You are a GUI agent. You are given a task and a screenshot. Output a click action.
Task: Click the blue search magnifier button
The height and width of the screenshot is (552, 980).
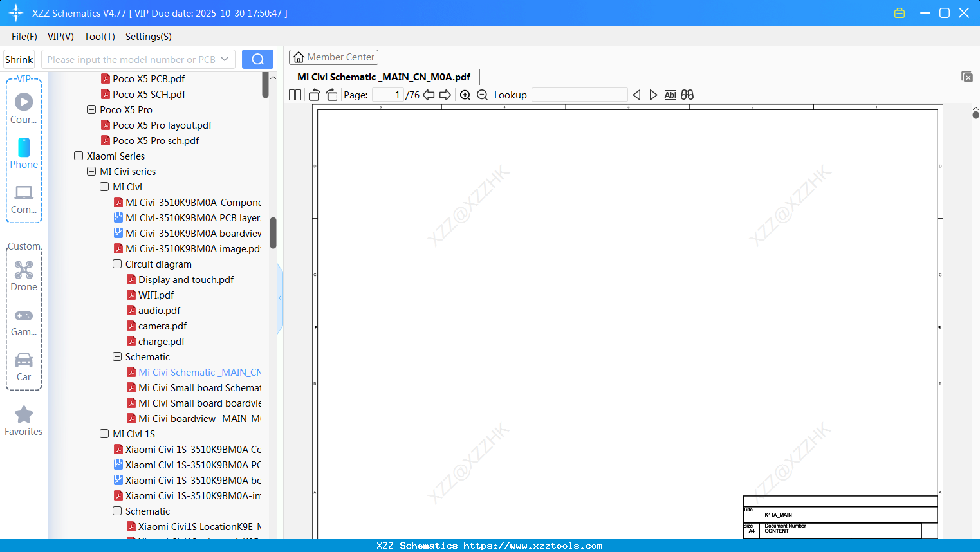point(257,59)
